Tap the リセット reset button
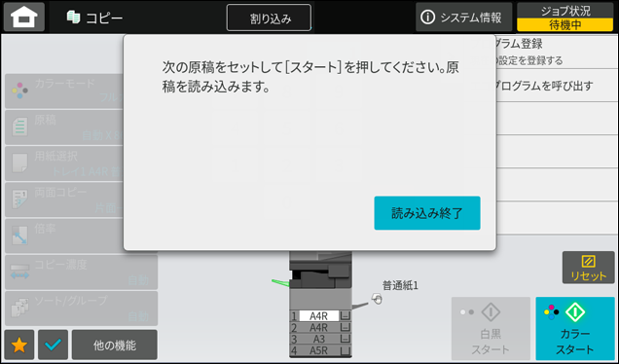 tap(588, 268)
